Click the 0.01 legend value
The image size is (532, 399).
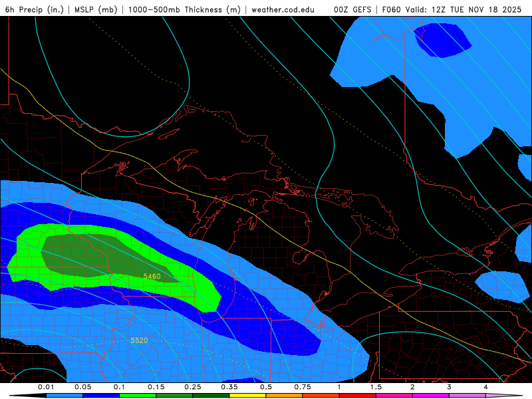coord(46,387)
